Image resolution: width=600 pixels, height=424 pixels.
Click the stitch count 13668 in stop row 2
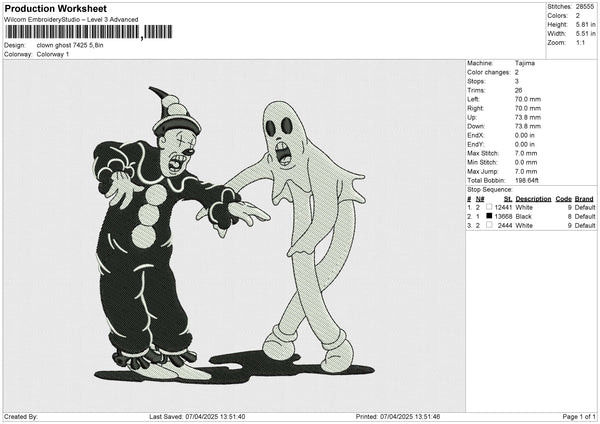[x=503, y=217]
